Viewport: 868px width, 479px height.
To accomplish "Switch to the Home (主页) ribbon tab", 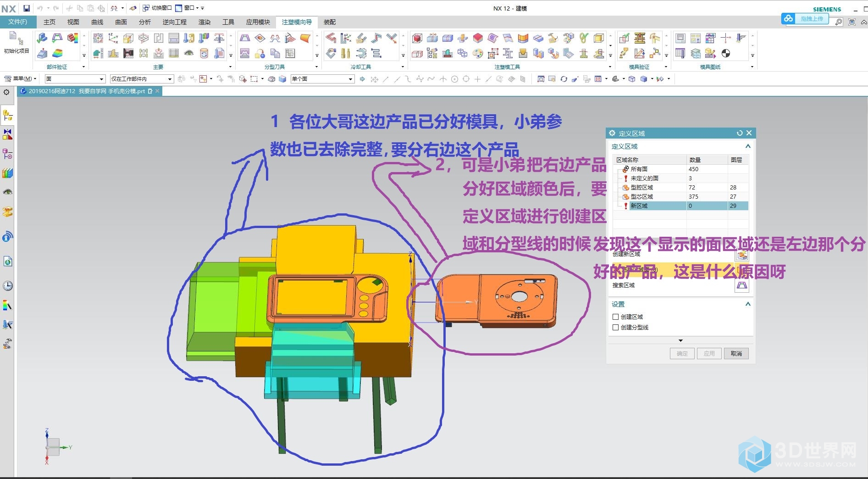I will click(50, 22).
